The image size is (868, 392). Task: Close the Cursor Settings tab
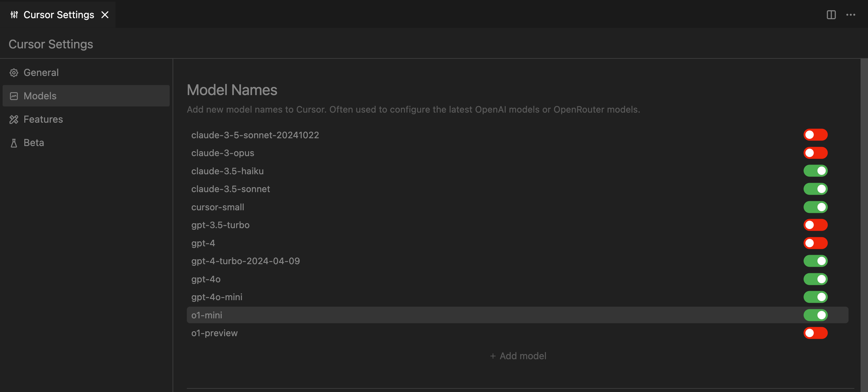[x=105, y=15]
